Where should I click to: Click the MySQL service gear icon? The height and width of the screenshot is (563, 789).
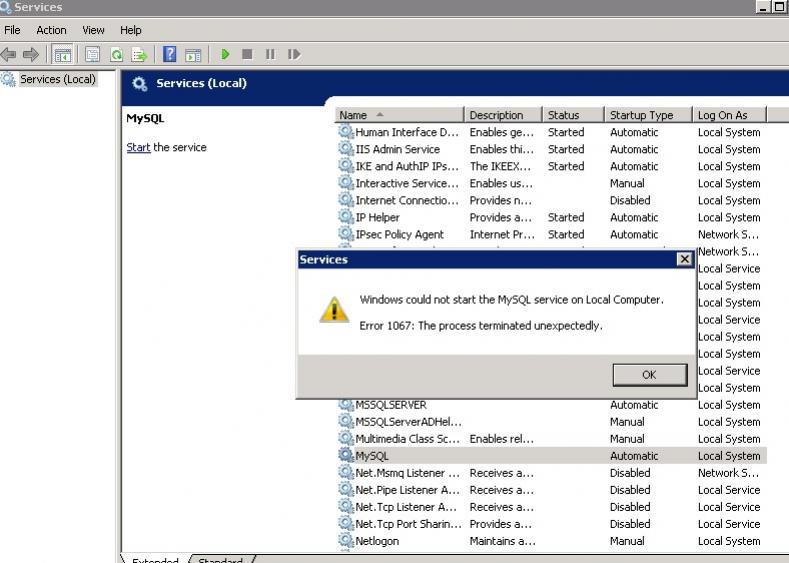[345, 456]
